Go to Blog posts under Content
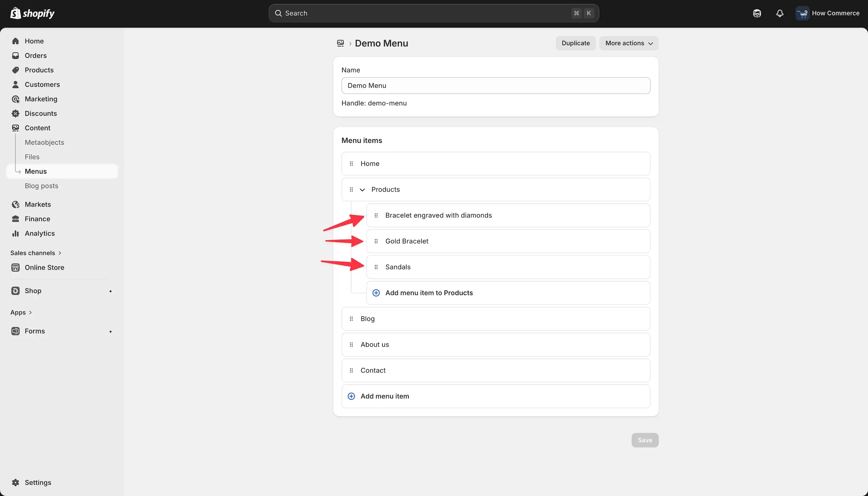 [x=41, y=186]
